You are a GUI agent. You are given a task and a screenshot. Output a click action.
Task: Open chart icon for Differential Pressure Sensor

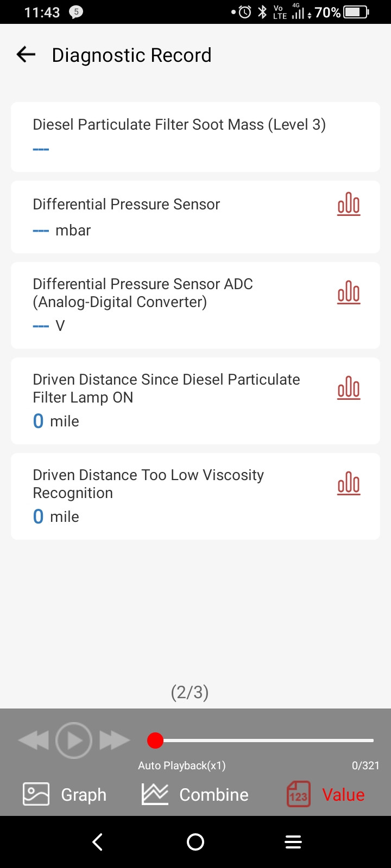click(x=349, y=205)
